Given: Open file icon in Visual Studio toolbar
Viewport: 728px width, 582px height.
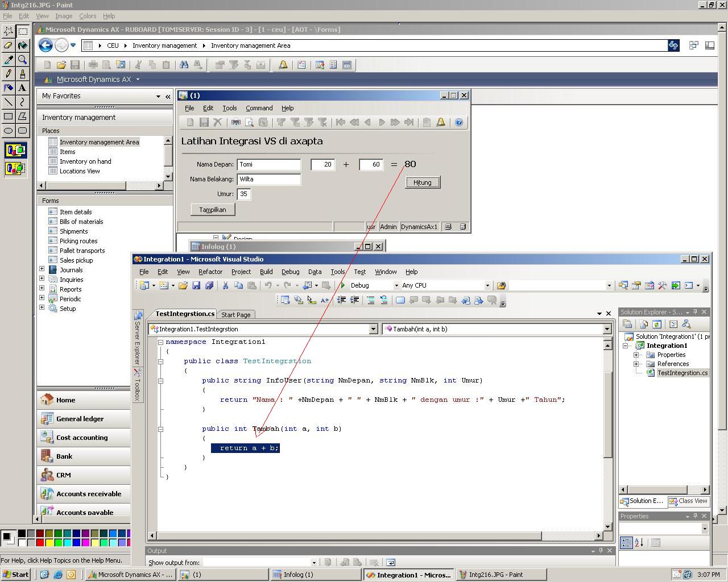Looking at the screenshot, I should coord(183,285).
